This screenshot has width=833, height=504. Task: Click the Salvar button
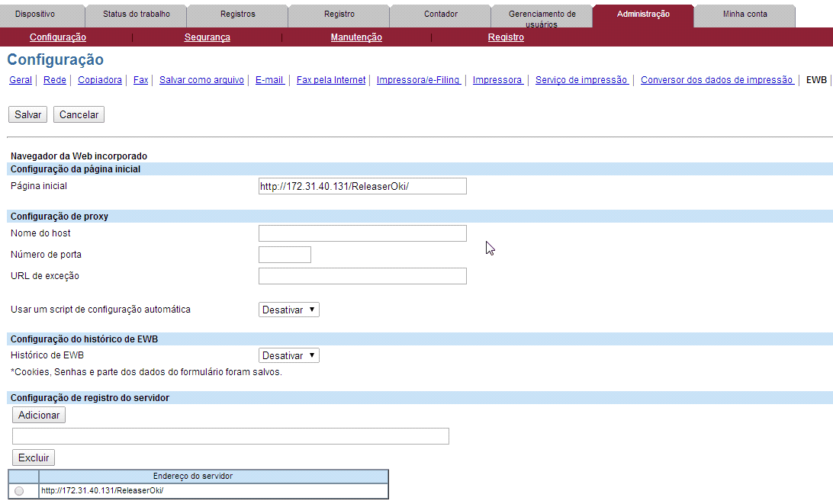coord(28,114)
